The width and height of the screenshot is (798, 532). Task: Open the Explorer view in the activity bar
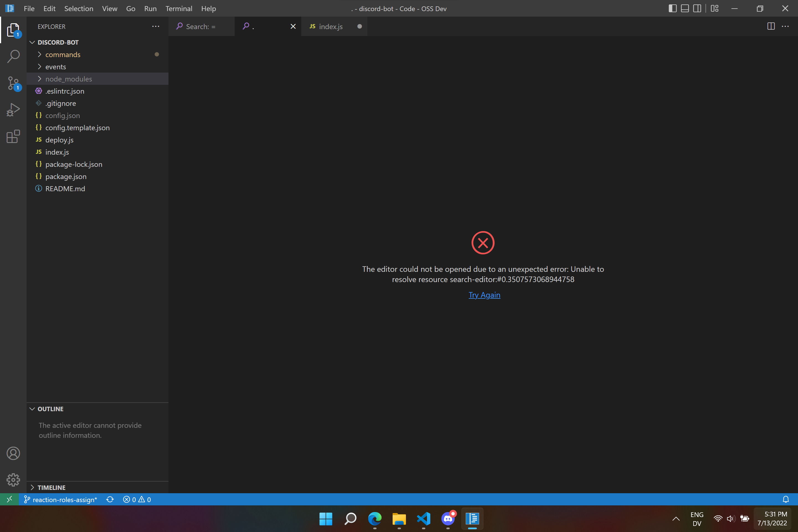pos(13,30)
